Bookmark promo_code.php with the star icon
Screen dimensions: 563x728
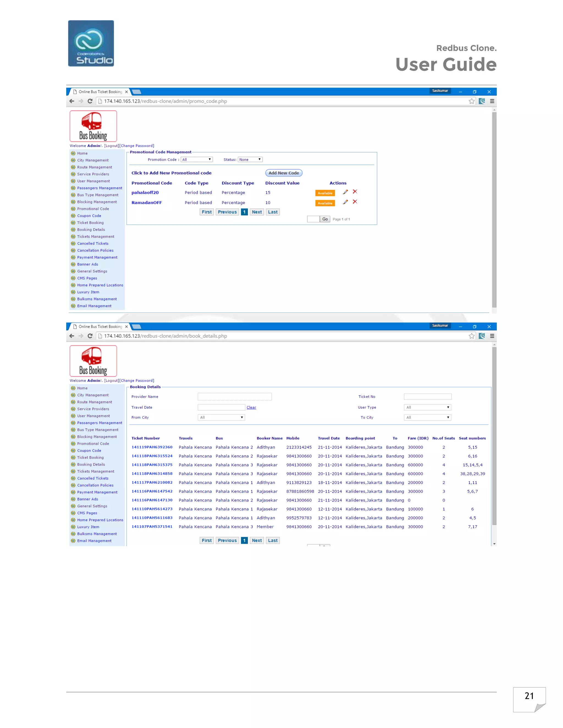pyautogui.click(x=472, y=101)
